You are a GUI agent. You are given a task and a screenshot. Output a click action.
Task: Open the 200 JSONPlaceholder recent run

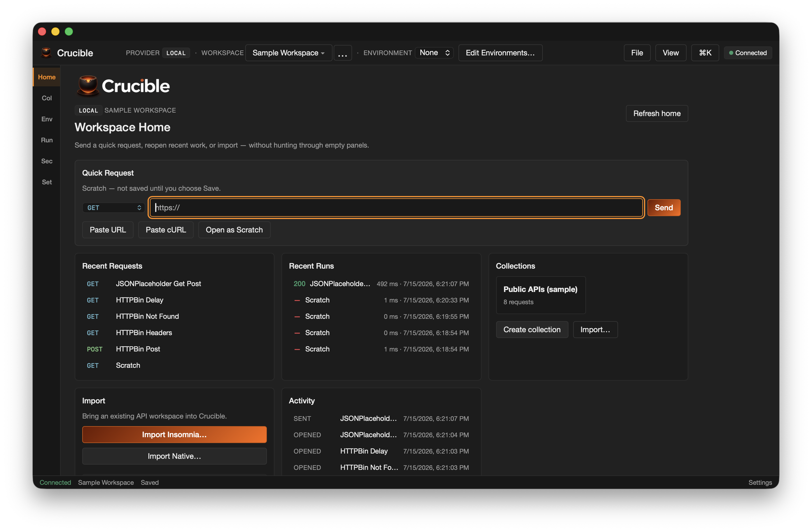coord(381,283)
